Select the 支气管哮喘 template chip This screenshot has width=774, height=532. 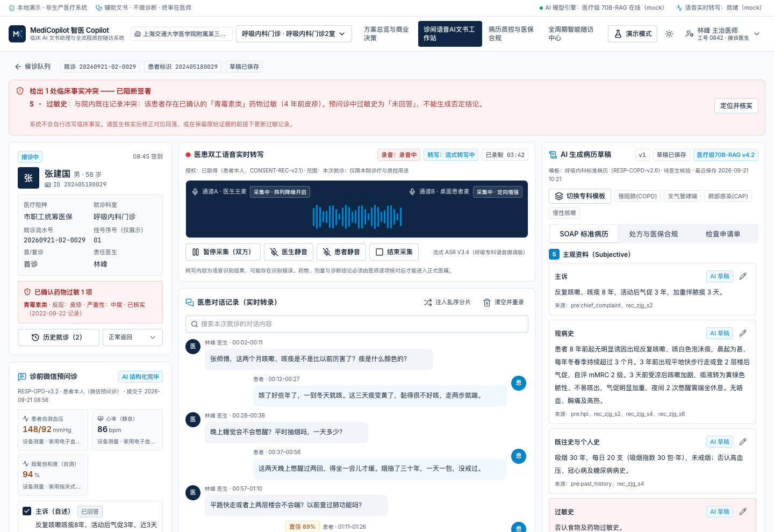(683, 196)
